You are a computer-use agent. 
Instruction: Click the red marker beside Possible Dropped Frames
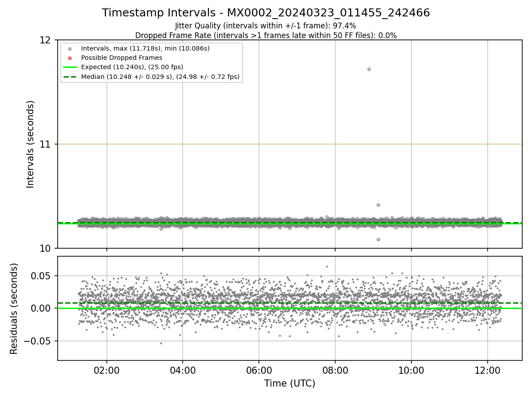(x=70, y=58)
